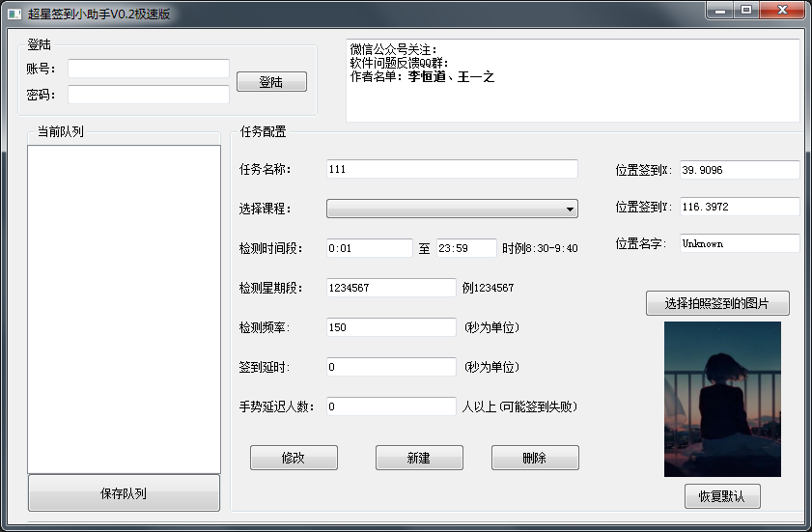
Task: Click the 密码 password input field
Action: click(x=149, y=95)
